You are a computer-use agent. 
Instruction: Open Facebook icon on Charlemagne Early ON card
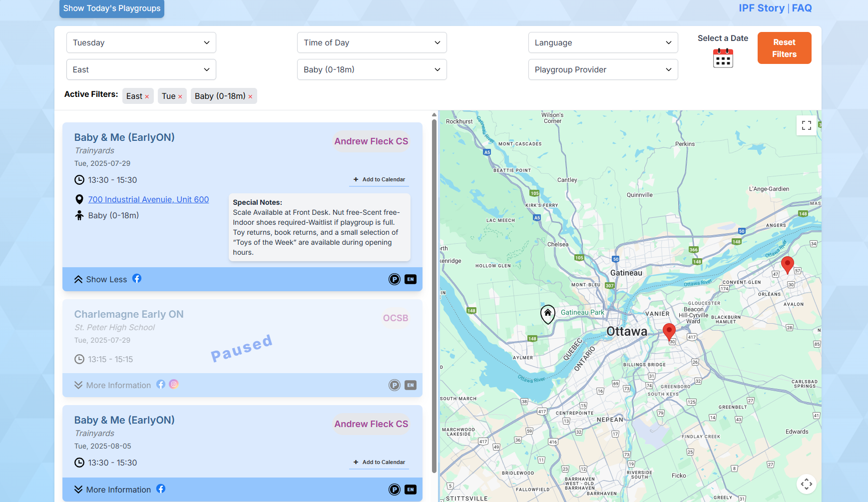click(x=161, y=384)
